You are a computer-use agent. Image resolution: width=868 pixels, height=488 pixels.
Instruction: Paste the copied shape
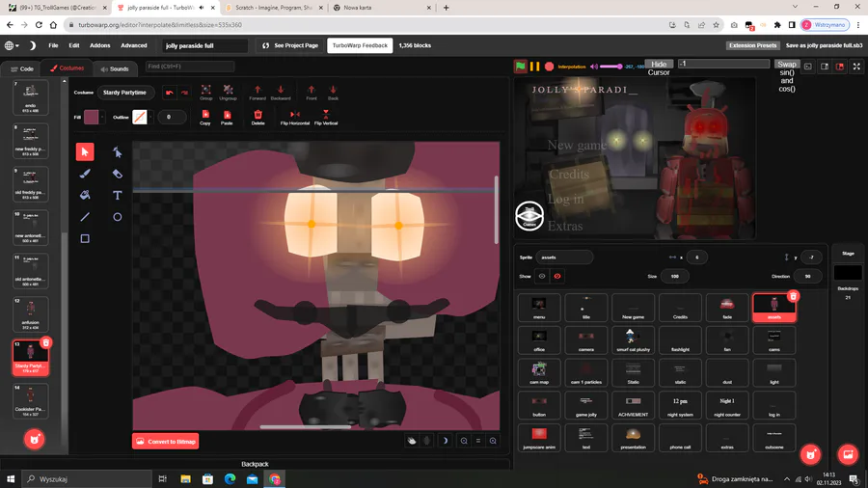pyautogui.click(x=227, y=118)
